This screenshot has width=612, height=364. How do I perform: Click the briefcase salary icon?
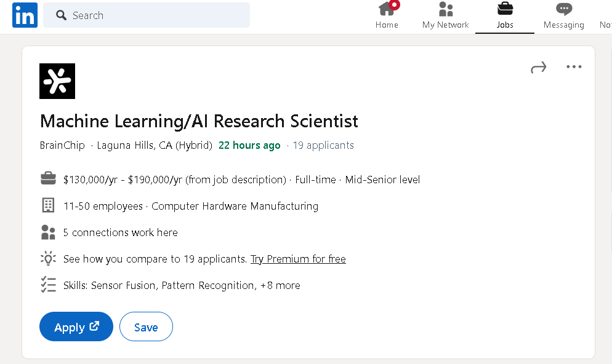coord(48,180)
